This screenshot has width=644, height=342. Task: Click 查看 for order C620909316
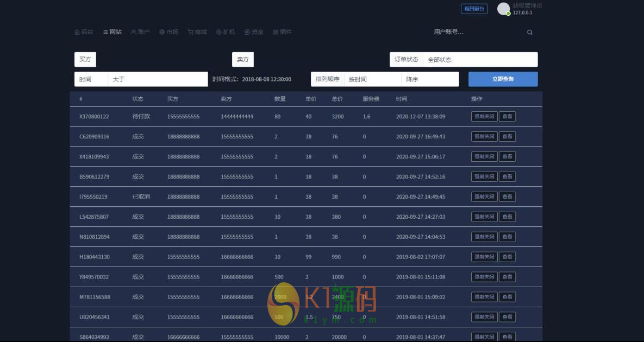tap(507, 137)
